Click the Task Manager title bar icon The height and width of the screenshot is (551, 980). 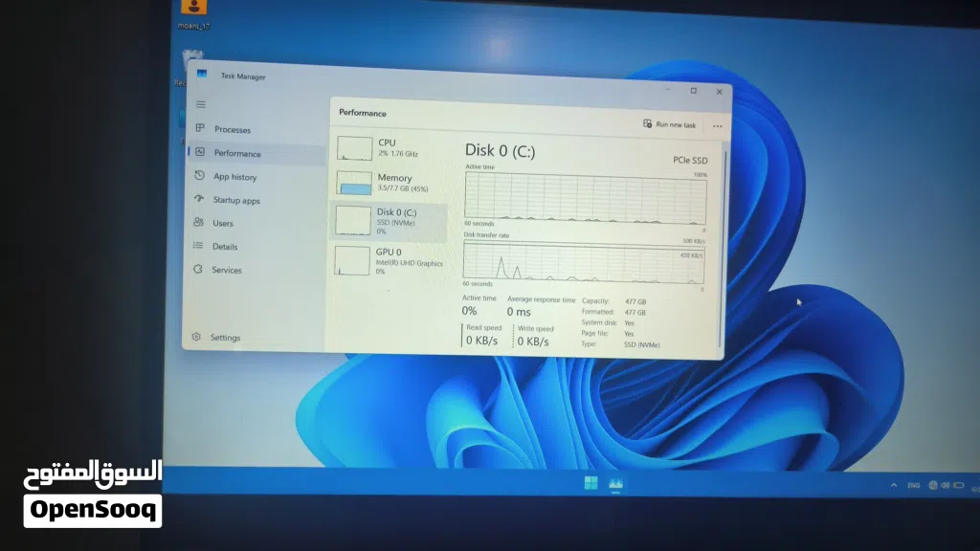[202, 74]
